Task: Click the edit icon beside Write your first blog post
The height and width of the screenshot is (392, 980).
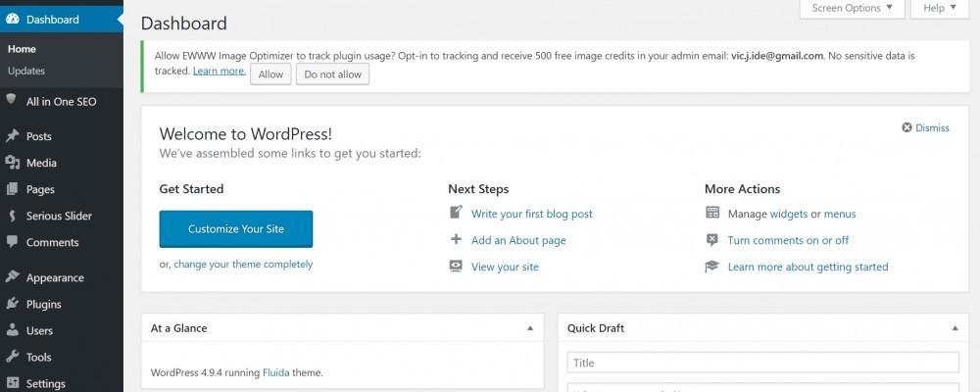Action: tap(457, 213)
